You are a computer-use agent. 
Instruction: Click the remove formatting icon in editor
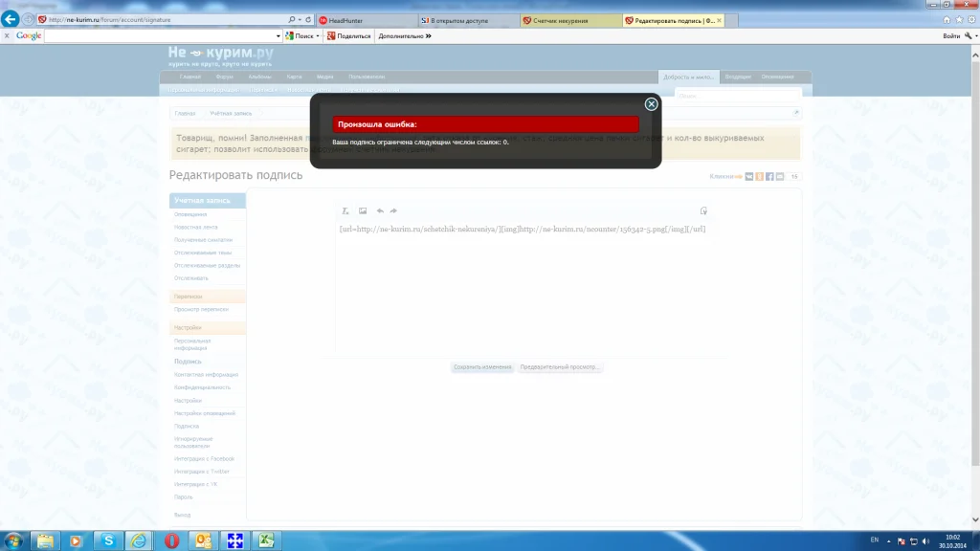[346, 210]
